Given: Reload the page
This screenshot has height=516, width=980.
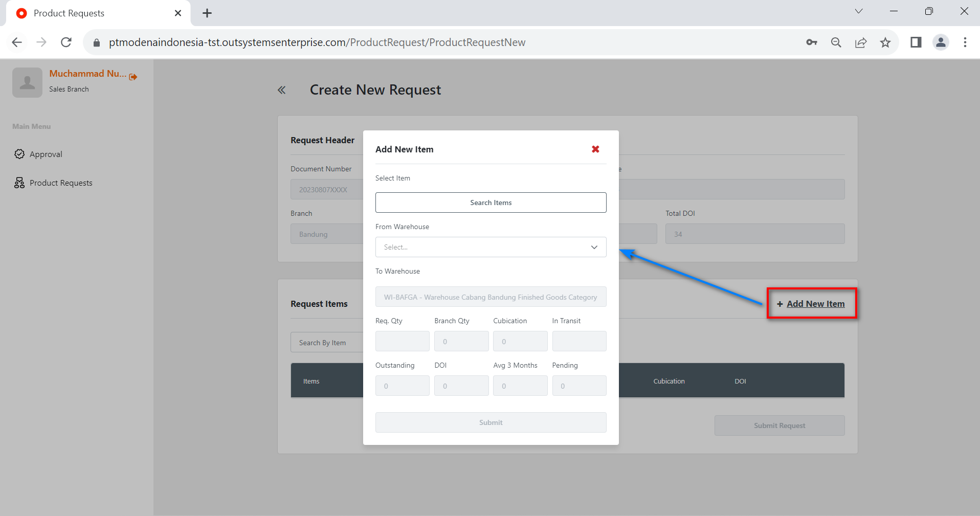Looking at the screenshot, I should tap(66, 42).
